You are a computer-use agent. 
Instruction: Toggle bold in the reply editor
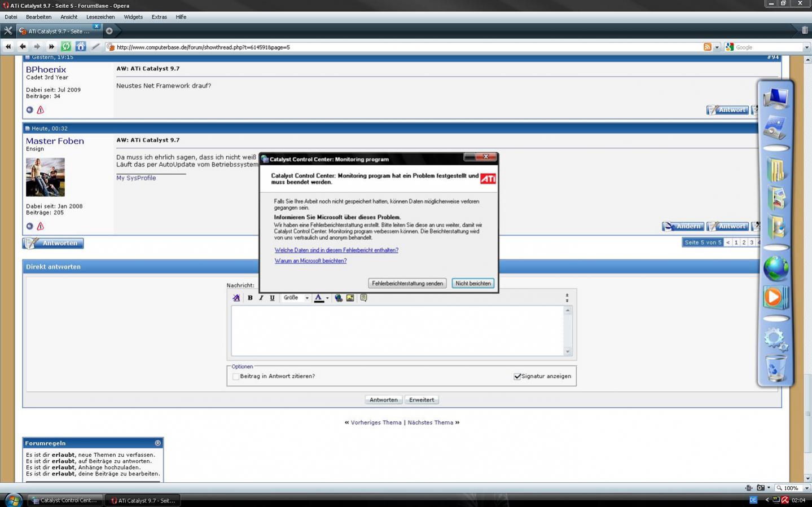pos(250,298)
